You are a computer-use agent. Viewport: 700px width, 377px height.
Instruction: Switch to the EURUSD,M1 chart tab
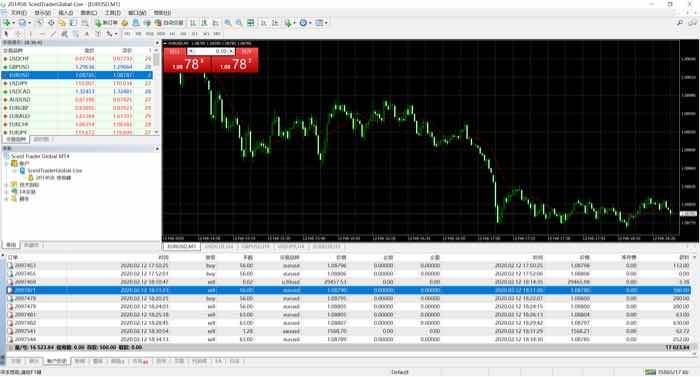pyautogui.click(x=182, y=246)
